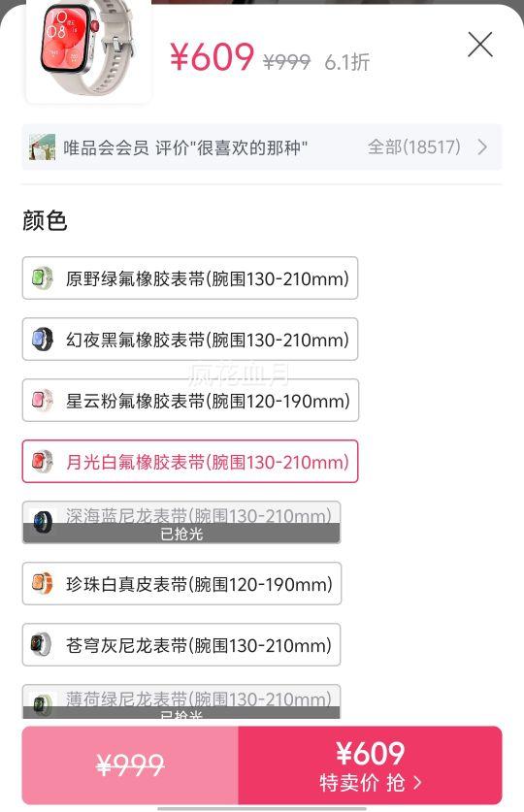This screenshot has width=524, height=812.
Task: Choose 苍穹灰尼龙表带 option
Action: point(181,645)
